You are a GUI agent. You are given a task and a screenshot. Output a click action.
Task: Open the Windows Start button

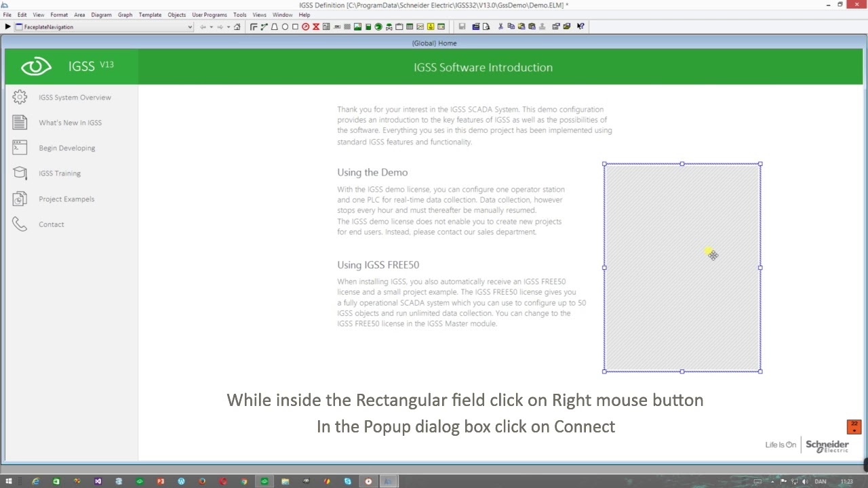pos(9,481)
